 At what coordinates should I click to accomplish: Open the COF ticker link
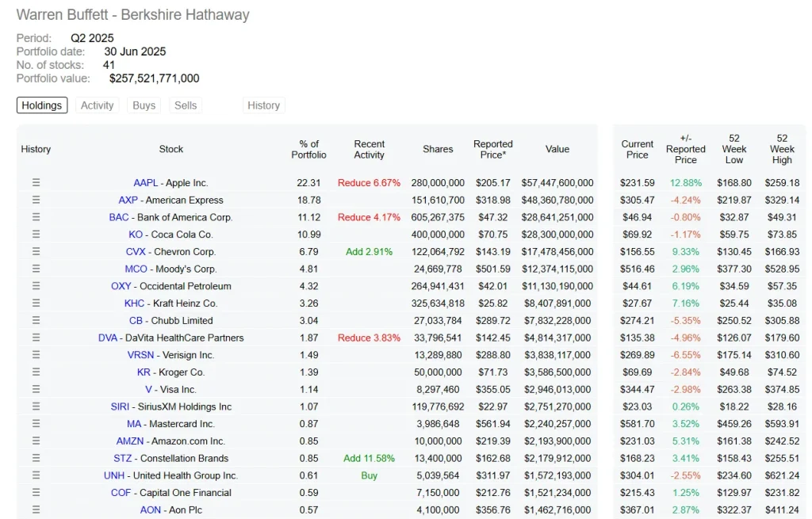pyautogui.click(x=121, y=492)
